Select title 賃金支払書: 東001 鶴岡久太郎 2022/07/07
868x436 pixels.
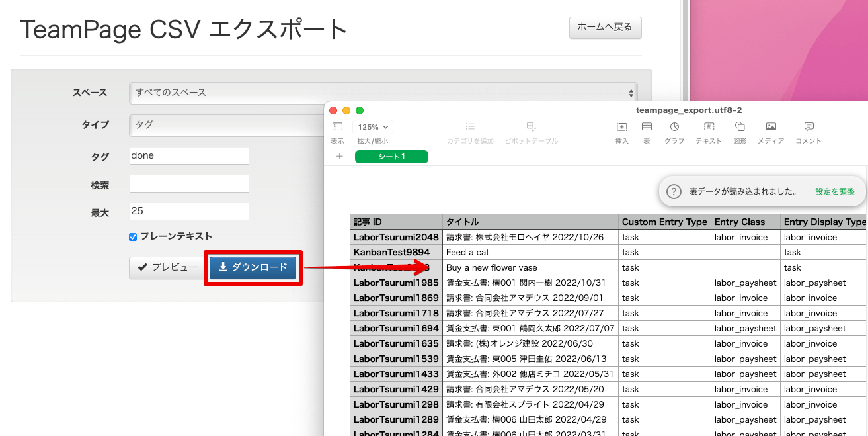(530, 328)
